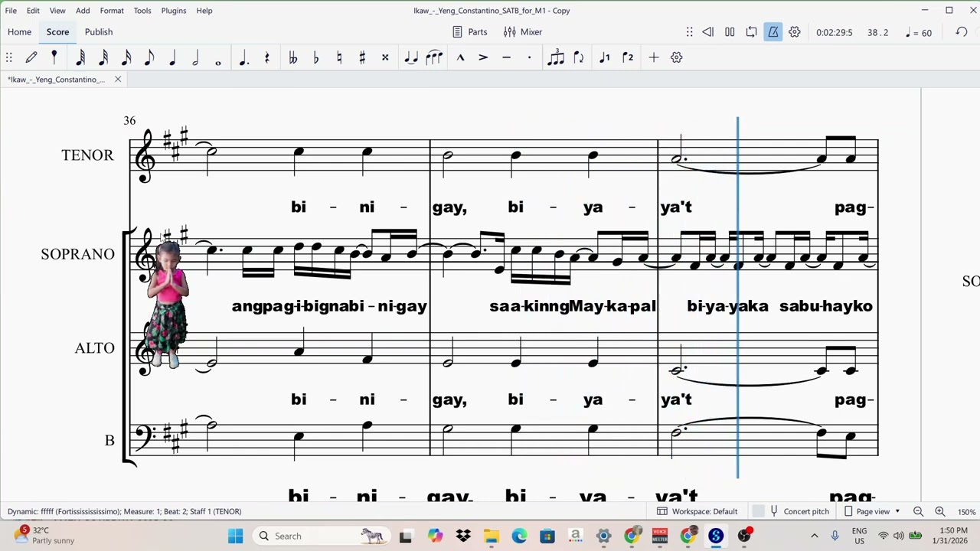Click the Windows Start button

[x=235, y=536]
